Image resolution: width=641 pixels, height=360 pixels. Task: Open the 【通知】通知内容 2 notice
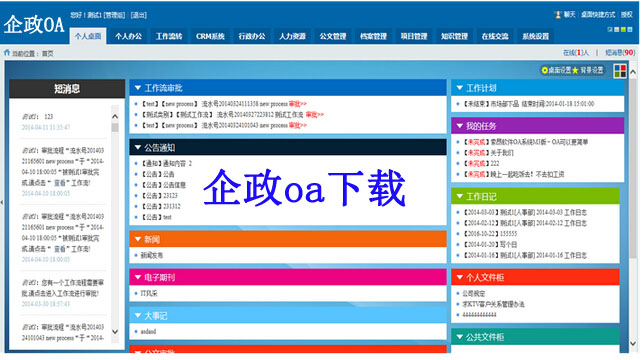pos(166,163)
